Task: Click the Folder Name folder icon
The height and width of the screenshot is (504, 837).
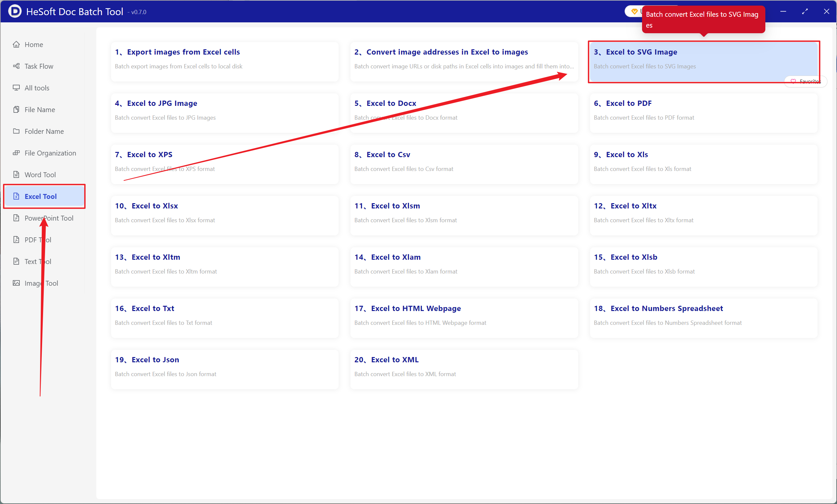Action: tap(16, 131)
